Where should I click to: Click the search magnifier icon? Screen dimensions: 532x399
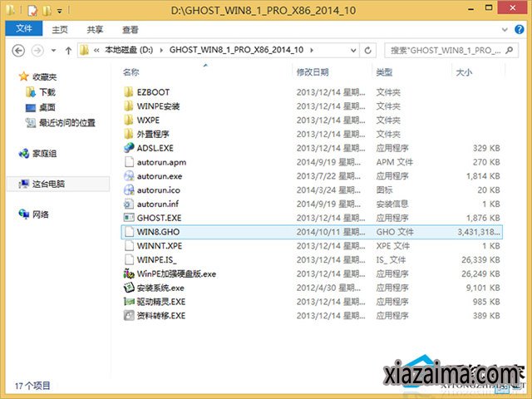point(509,51)
